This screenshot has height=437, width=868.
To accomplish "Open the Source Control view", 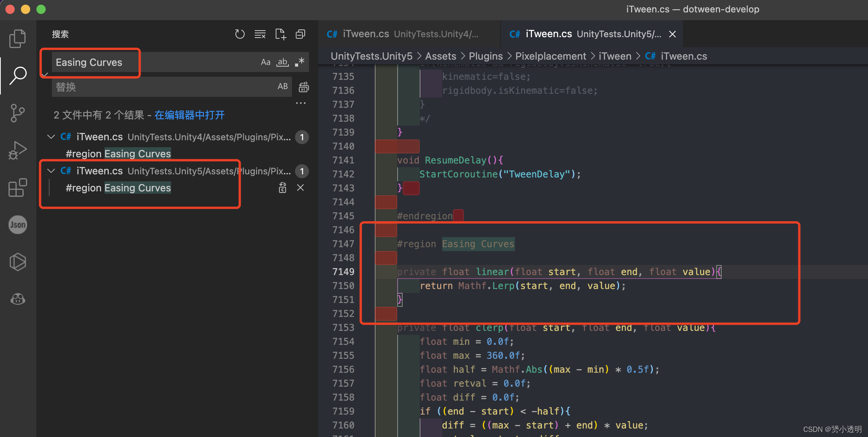I will (x=17, y=113).
